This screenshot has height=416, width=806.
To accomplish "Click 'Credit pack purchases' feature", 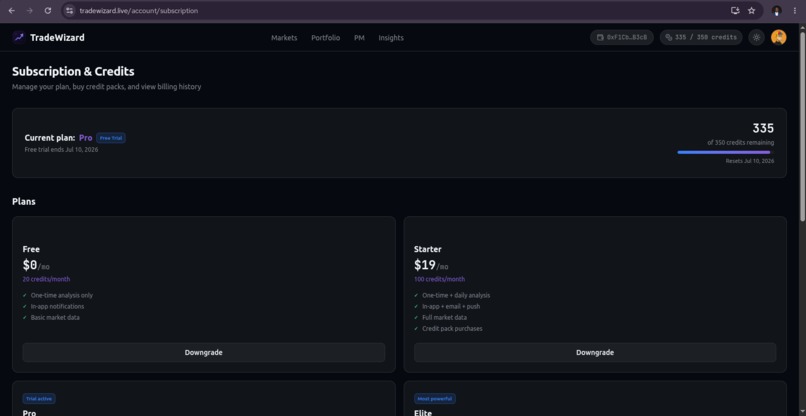I will click(452, 329).
